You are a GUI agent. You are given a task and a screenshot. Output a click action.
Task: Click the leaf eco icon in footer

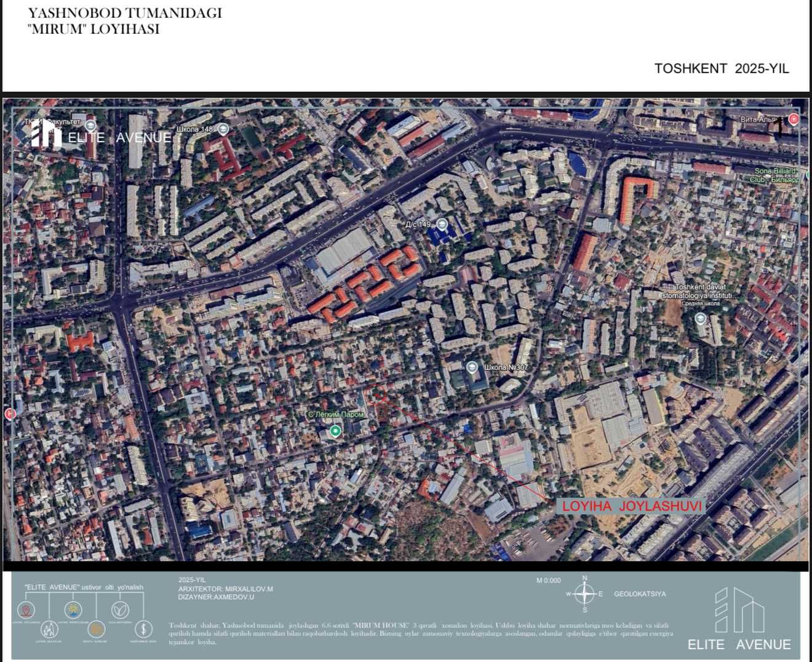point(120,610)
